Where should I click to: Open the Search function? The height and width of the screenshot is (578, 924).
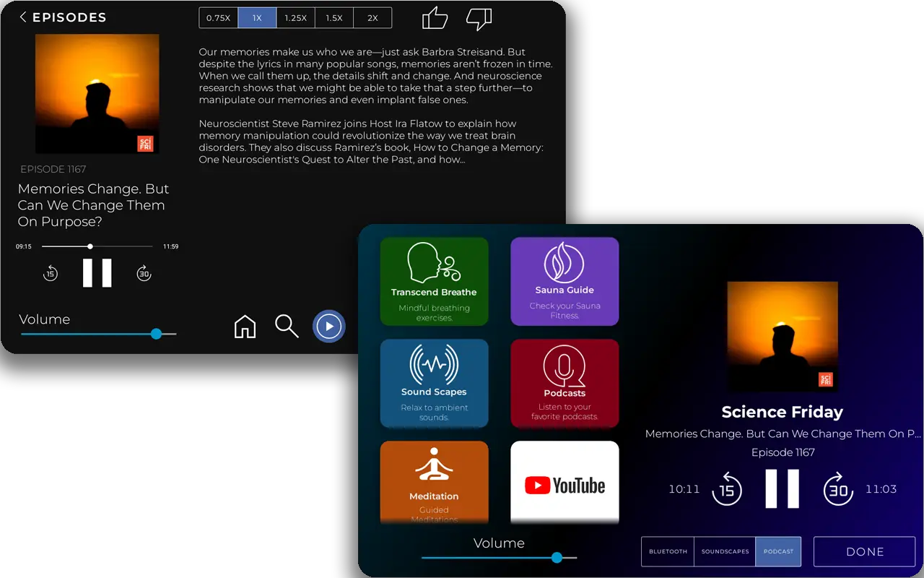pyautogui.click(x=287, y=327)
